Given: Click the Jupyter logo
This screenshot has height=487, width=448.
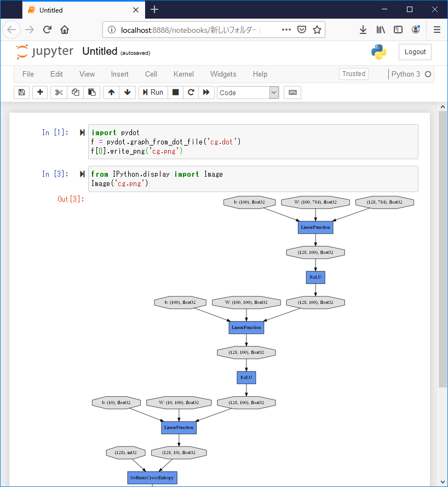Looking at the screenshot, I should (x=45, y=51).
